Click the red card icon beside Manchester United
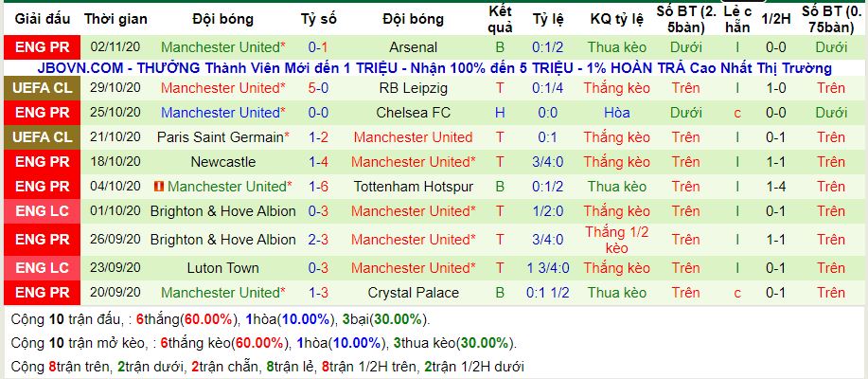Screen dimensions: 868x379 click(x=160, y=187)
